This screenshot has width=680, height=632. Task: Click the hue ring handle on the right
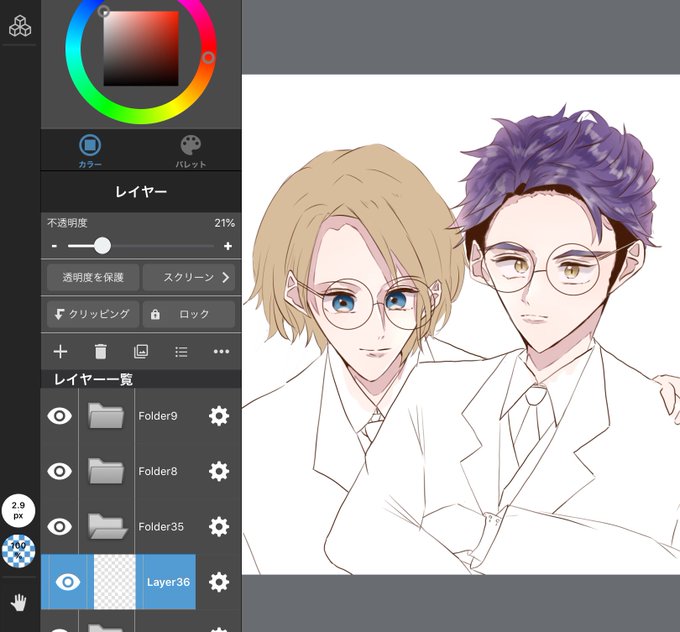coord(209,57)
